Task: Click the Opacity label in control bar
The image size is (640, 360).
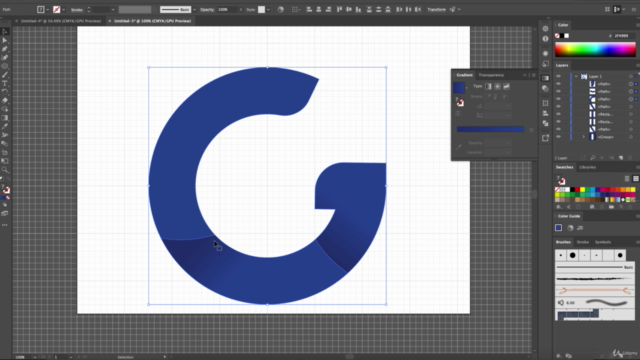Action: pyautogui.click(x=207, y=9)
